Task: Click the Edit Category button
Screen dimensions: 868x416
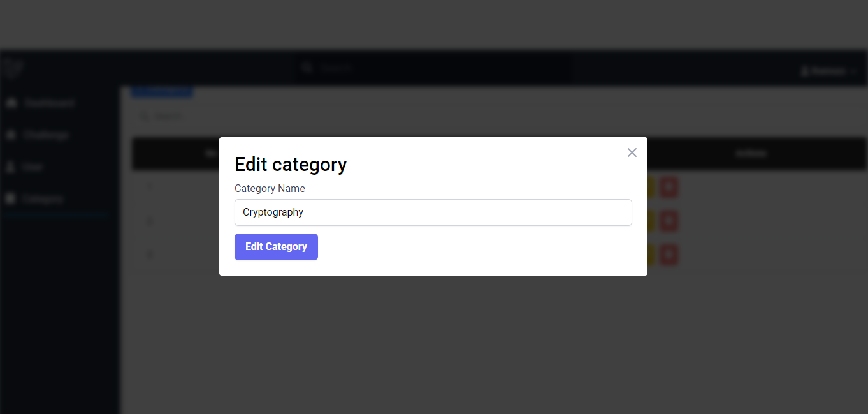Action: (276, 247)
